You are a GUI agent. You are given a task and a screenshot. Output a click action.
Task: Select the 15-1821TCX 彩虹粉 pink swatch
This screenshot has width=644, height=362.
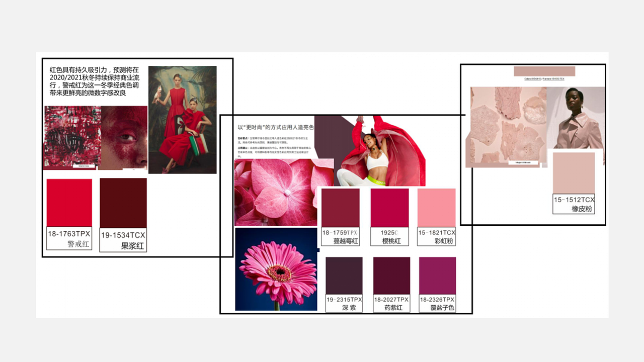coord(437,208)
